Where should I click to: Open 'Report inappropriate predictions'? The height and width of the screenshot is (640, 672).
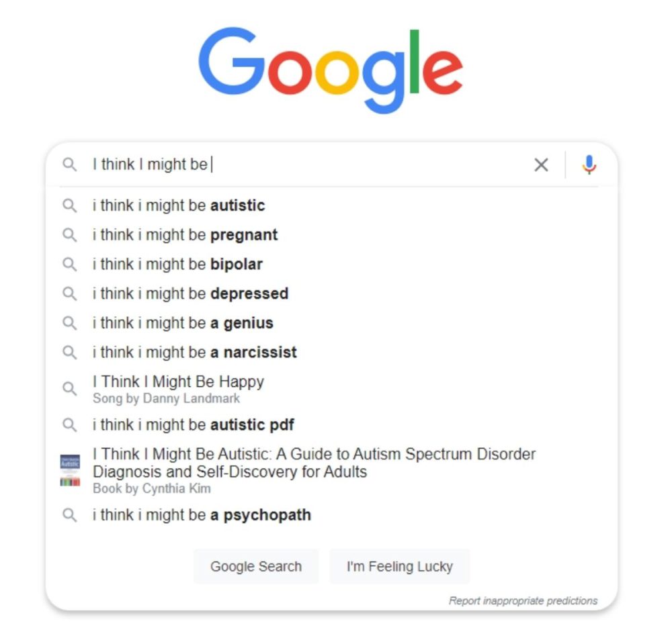click(x=523, y=600)
